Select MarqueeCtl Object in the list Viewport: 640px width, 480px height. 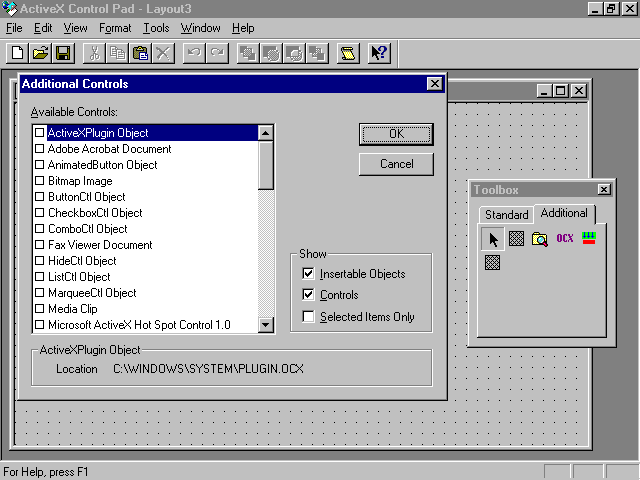pos(92,293)
